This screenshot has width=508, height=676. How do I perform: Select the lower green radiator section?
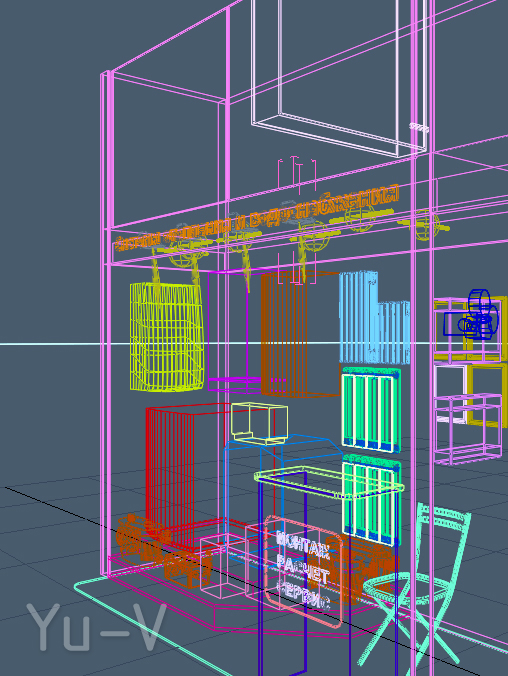coord(372,500)
